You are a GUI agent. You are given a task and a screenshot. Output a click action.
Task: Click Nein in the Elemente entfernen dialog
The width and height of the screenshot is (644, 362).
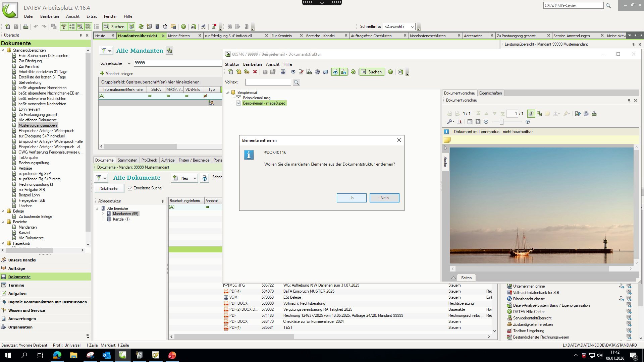384,198
